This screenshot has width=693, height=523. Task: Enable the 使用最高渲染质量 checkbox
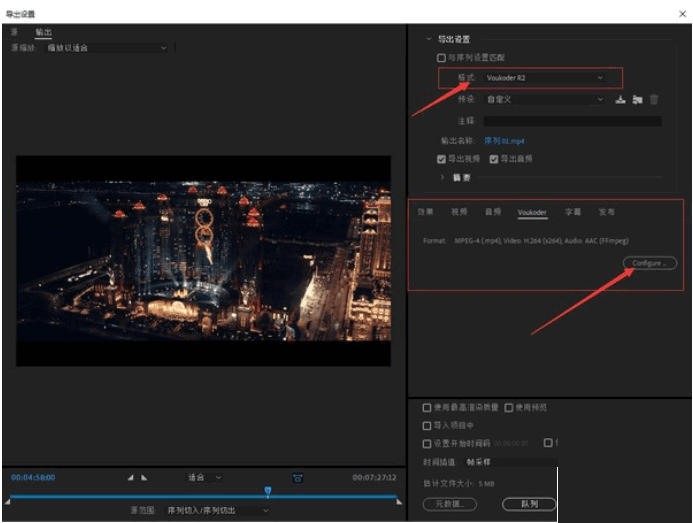click(428, 408)
